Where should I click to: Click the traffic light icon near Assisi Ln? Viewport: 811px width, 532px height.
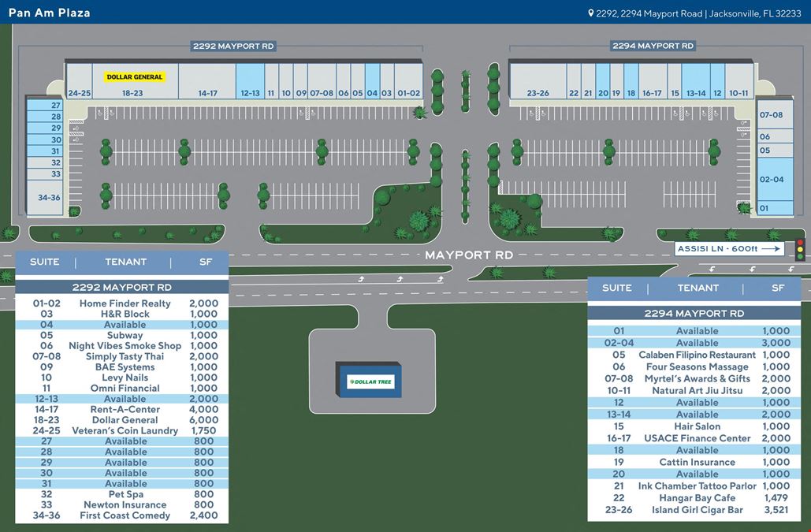800,249
